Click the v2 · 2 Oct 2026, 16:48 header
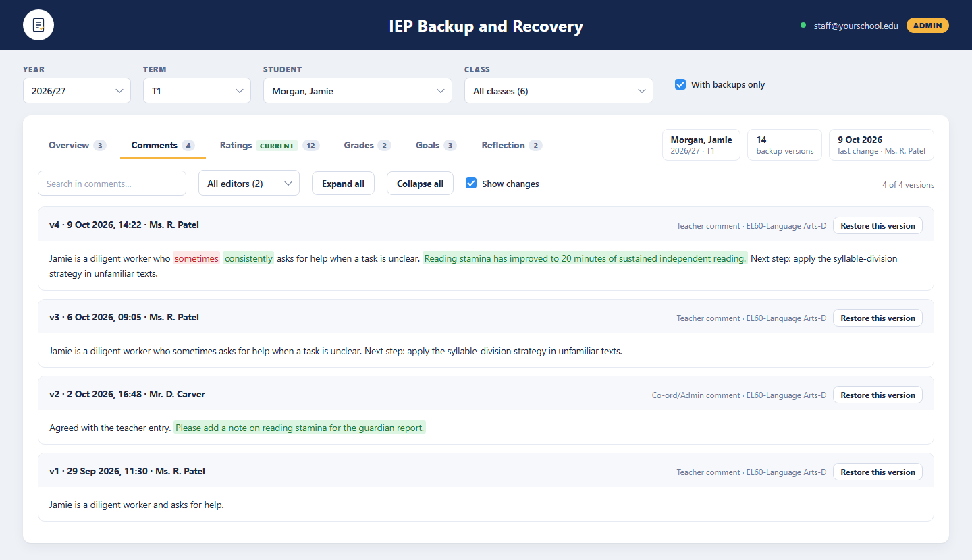 [127, 394]
